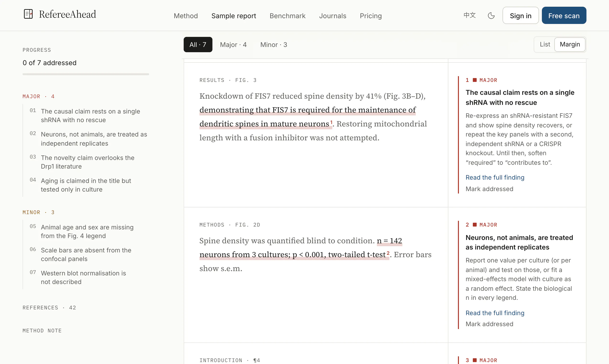This screenshot has height=364, width=609.
Task: Filter findings by Major · 4 tab
Action: point(233,45)
